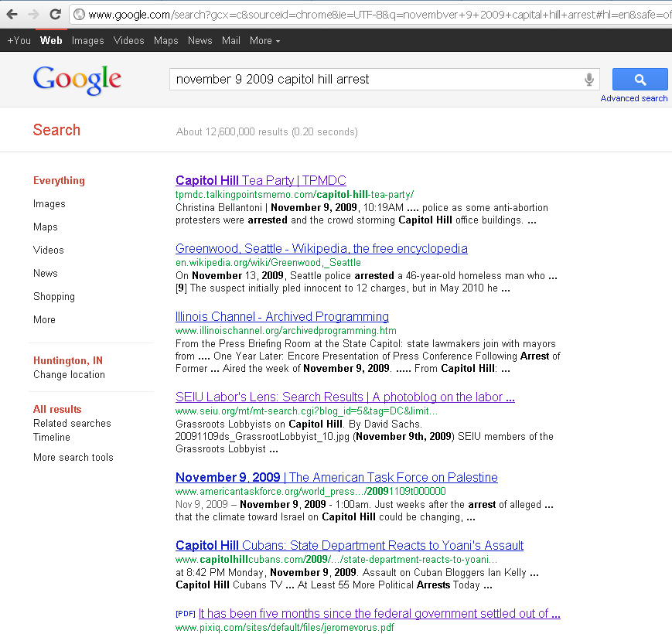
Task: Click the browser forward arrow
Action: pyautogui.click(x=33, y=14)
